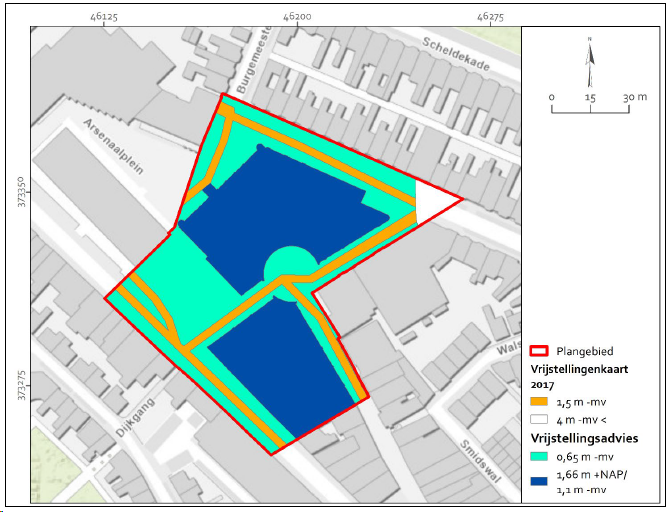Screen dimensions: 669x512
Task: Click the 'Smidswal' street label
Action: (x=480, y=461)
